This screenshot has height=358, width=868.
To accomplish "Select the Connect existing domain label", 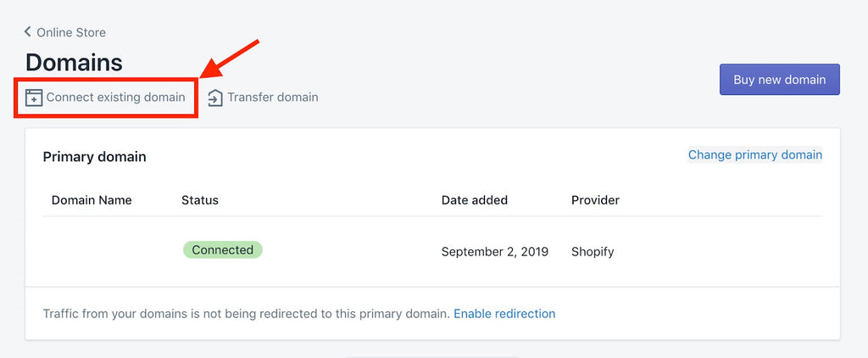I will pos(115,98).
